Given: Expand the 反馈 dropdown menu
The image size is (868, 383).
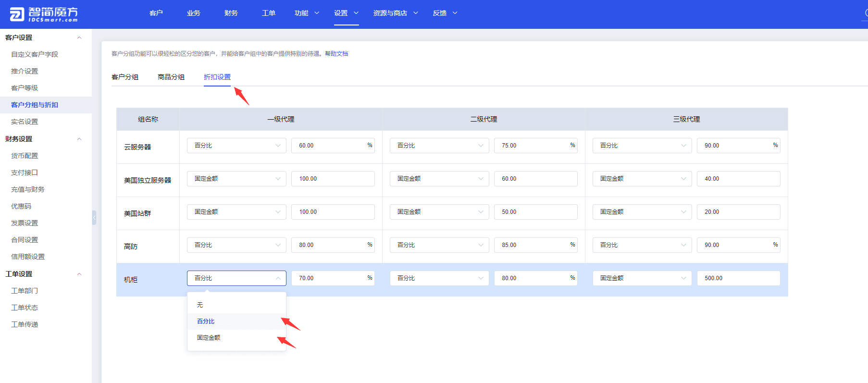Looking at the screenshot, I should click(445, 13).
